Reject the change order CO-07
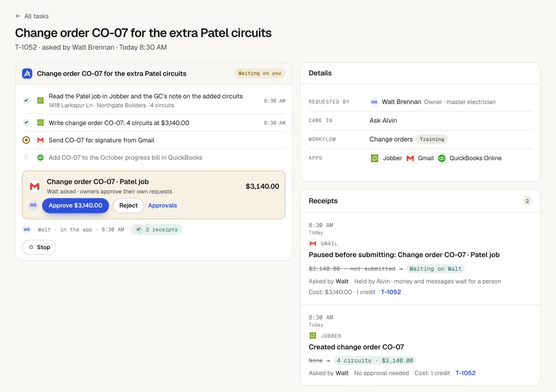The width and height of the screenshot is (556, 392). 129,205
